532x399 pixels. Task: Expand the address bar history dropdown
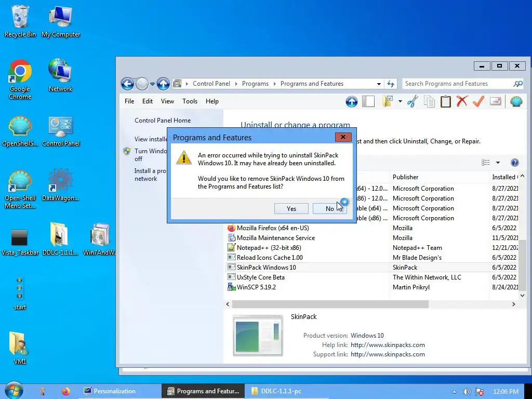379,84
